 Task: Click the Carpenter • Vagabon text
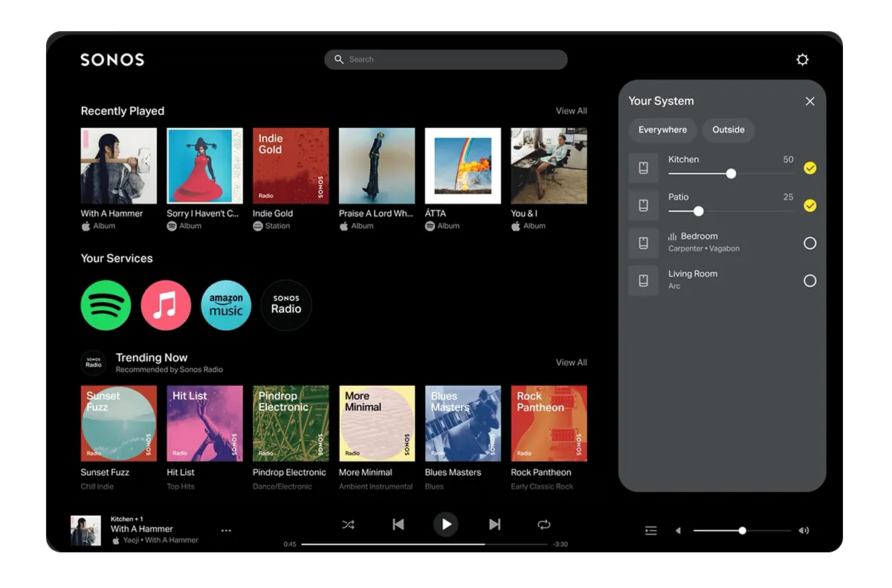click(704, 249)
